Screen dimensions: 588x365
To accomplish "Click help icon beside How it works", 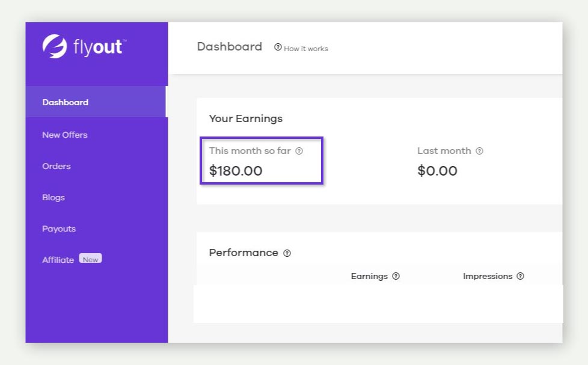I will point(278,48).
